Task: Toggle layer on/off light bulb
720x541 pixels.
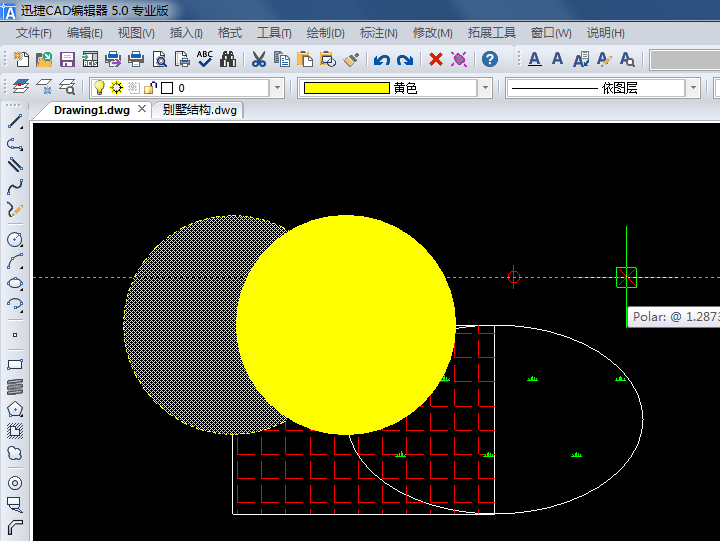Action: pyautogui.click(x=99, y=87)
